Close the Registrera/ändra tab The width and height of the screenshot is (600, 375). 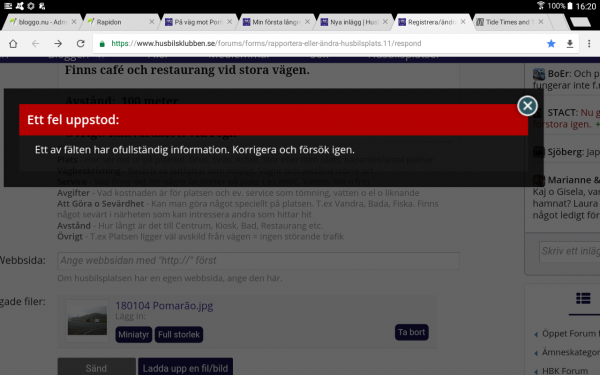pos(463,22)
